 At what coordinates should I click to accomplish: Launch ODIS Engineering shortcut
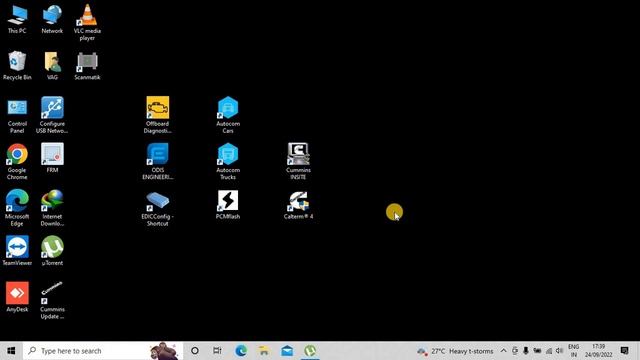(158, 162)
